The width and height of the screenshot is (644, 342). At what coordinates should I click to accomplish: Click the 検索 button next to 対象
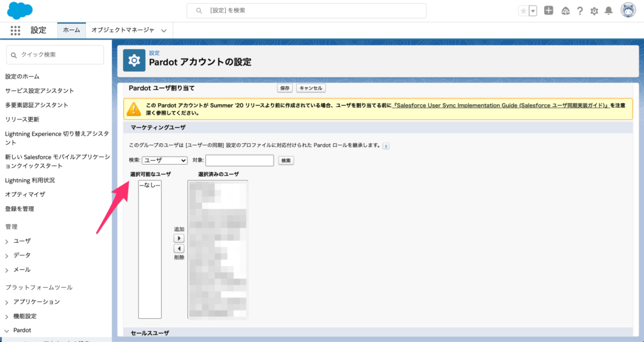[286, 160]
